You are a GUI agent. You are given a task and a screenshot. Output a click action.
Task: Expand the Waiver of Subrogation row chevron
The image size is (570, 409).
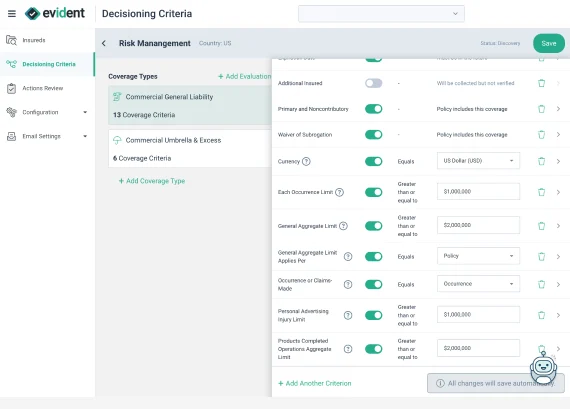click(x=558, y=135)
